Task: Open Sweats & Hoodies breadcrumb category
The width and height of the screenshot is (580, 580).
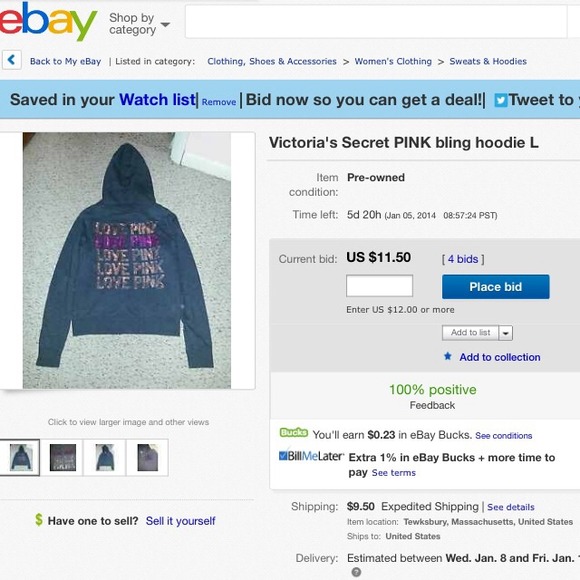Action: tap(488, 61)
